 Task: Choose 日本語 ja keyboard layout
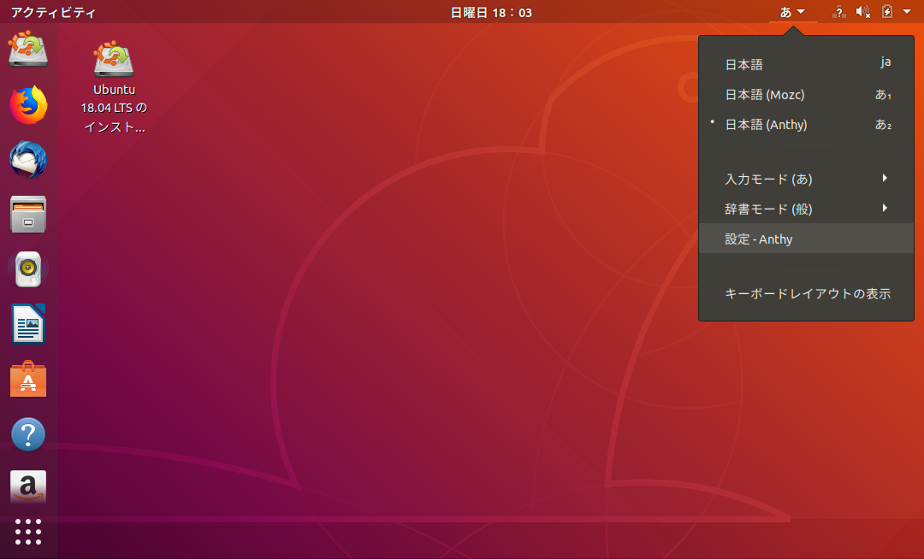coord(743,64)
